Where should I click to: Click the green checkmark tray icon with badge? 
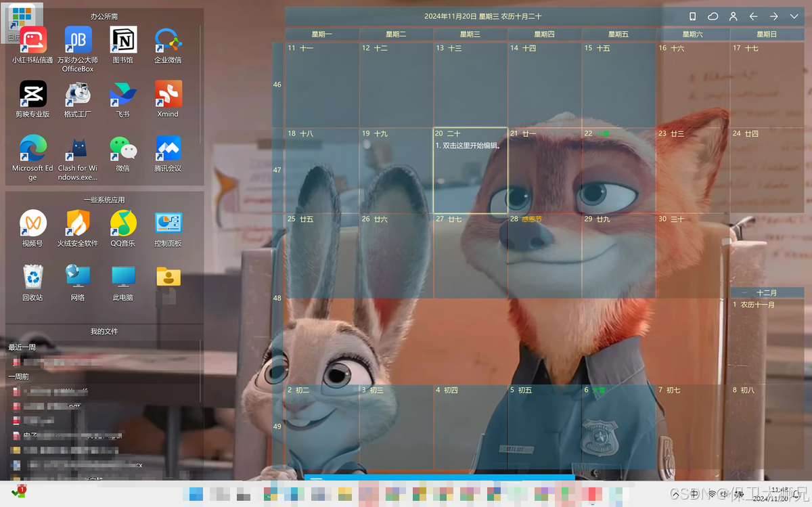coord(18,491)
